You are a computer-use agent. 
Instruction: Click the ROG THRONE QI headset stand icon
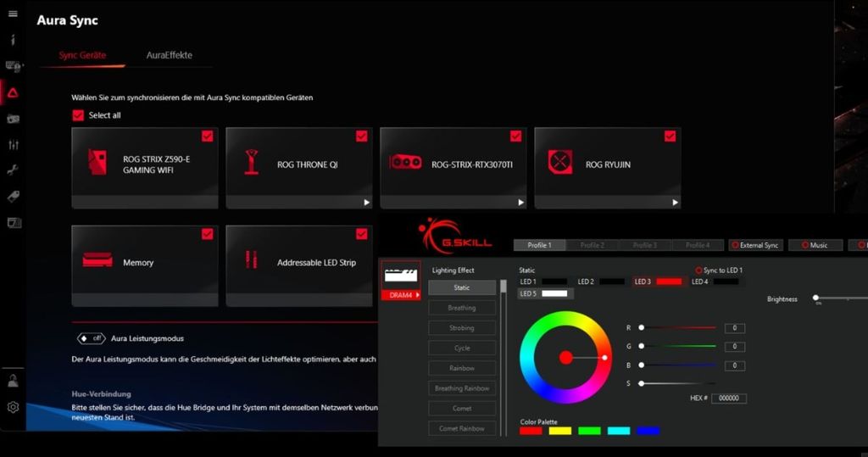pyautogui.click(x=252, y=162)
